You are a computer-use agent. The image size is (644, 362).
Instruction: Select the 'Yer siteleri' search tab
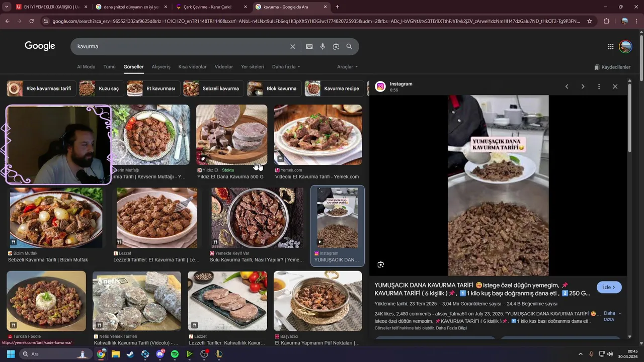pos(253,67)
